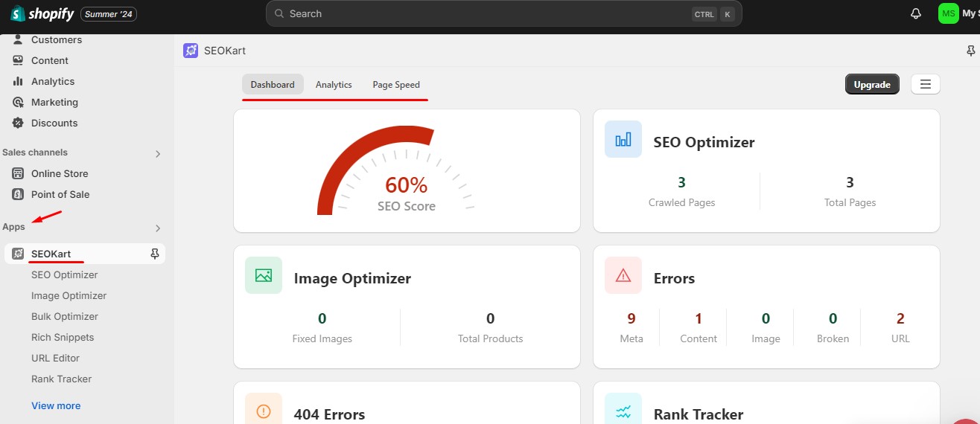This screenshot has width=980, height=424.
Task: Open URL Editor in sidebar
Action: coord(55,358)
